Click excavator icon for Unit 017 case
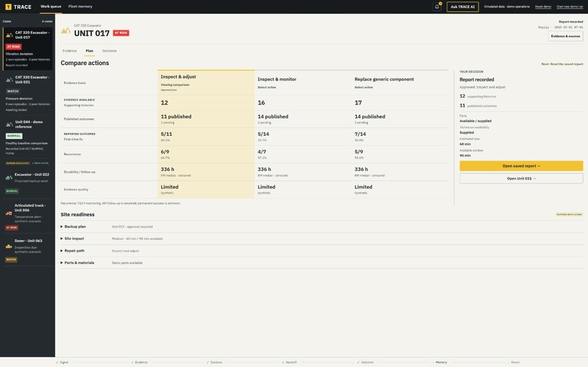The image size is (588, 367). click(9, 35)
